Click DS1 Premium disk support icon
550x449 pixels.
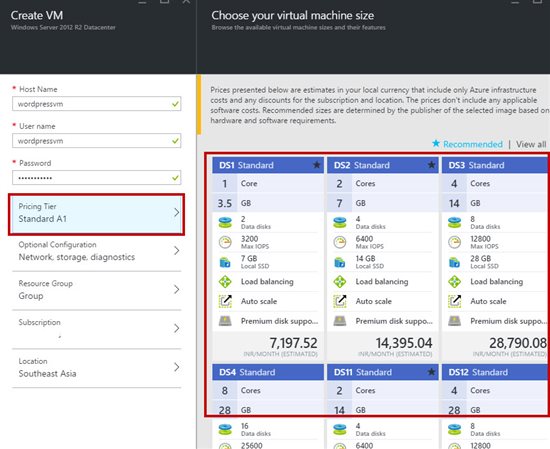coord(225,321)
